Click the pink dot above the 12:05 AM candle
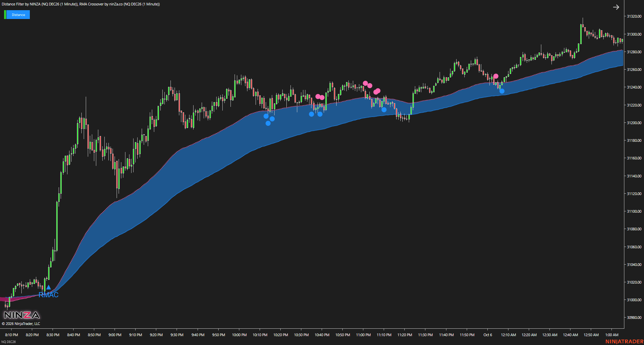The image size is (644, 345). (496, 76)
